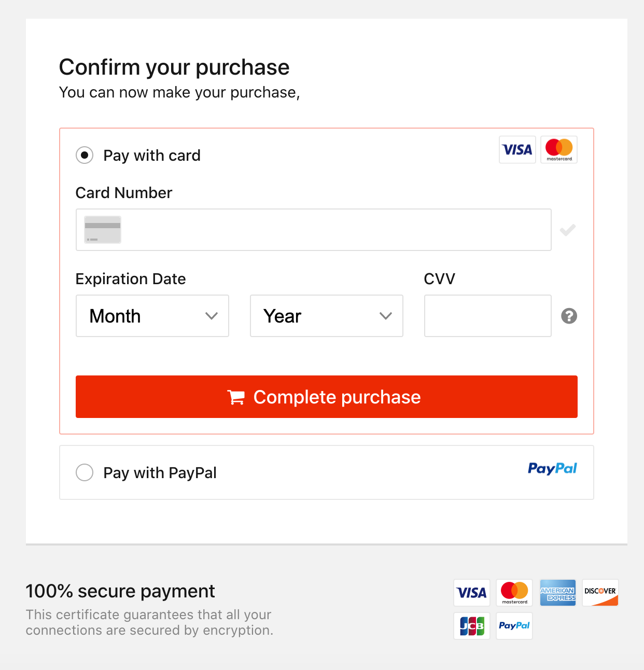Click the Discover badge in the footer

pyautogui.click(x=600, y=593)
